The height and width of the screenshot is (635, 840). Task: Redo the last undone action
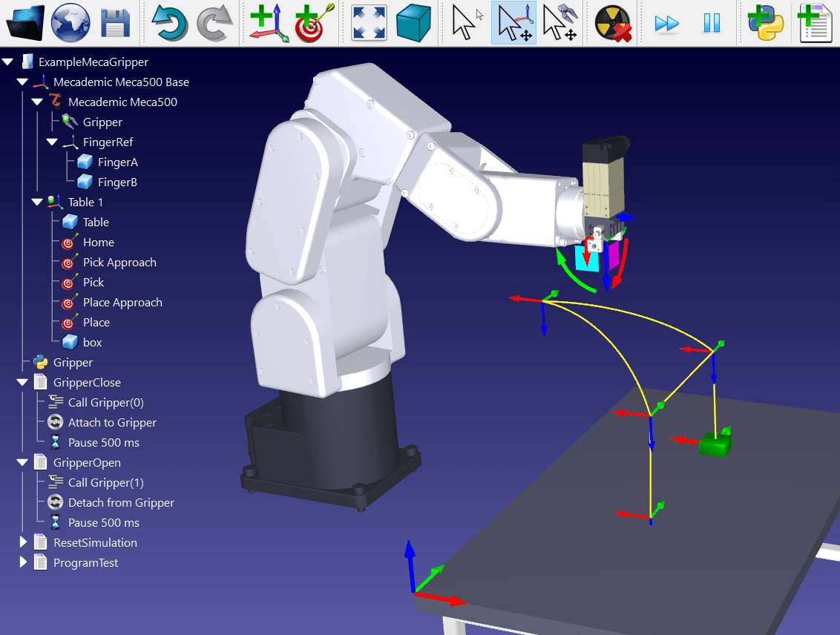213,22
